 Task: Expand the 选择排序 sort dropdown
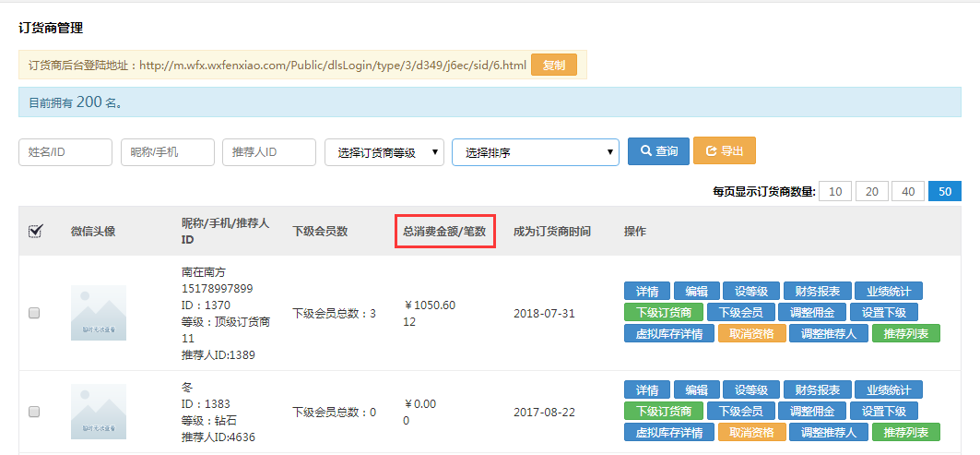click(535, 152)
